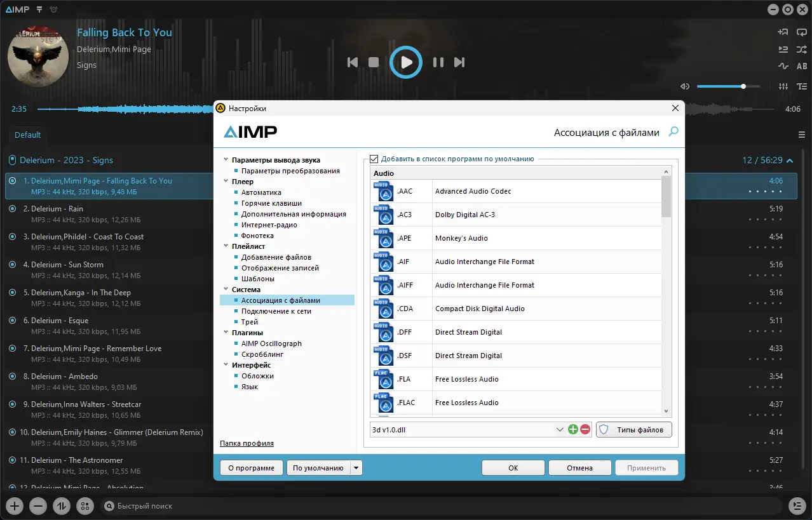Open the Скробблинг plugin settings

pos(262,354)
